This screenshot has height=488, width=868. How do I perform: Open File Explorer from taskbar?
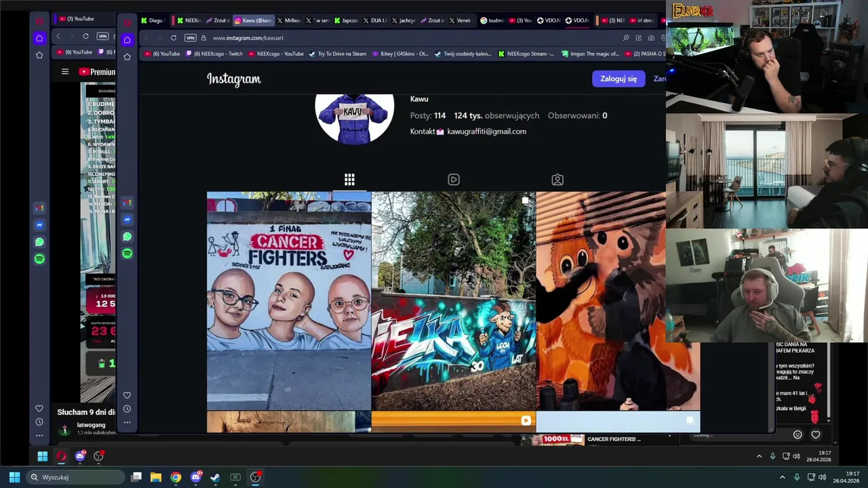click(156, 477)
